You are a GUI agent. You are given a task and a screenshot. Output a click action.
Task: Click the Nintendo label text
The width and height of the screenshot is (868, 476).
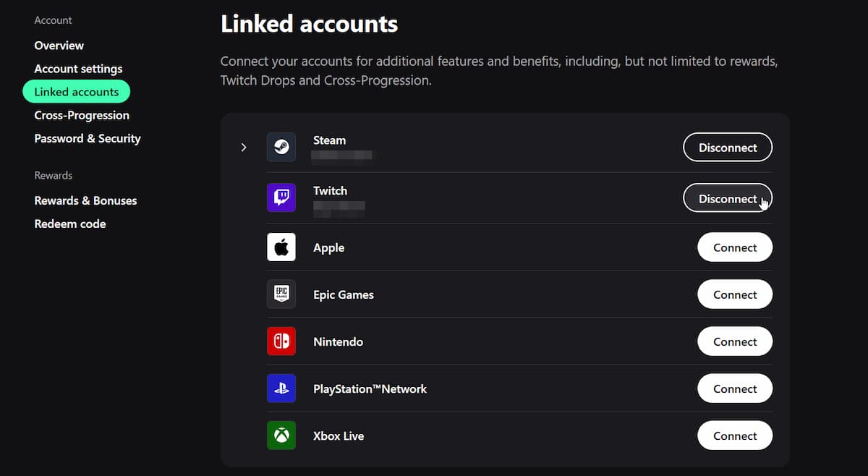[x=338, y=341]
